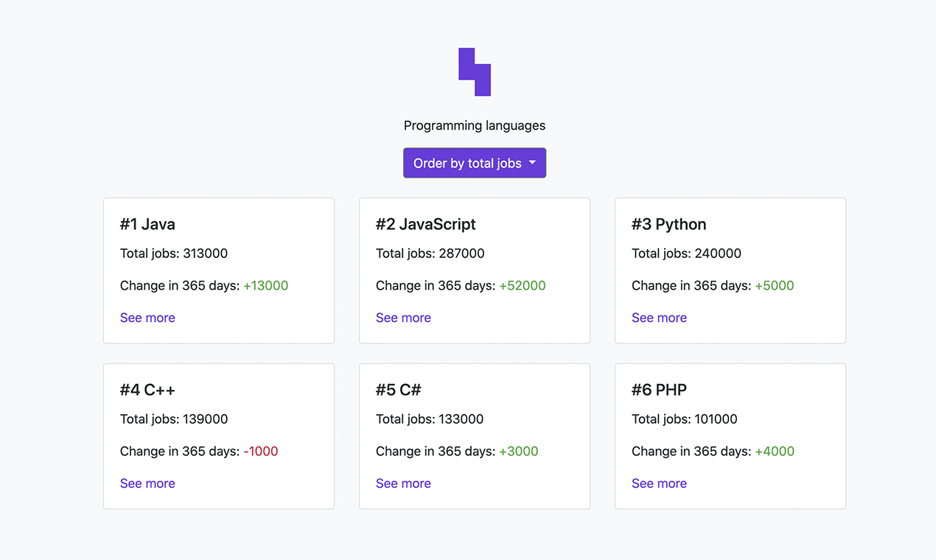Follow See more link under Python

[659, 318]
